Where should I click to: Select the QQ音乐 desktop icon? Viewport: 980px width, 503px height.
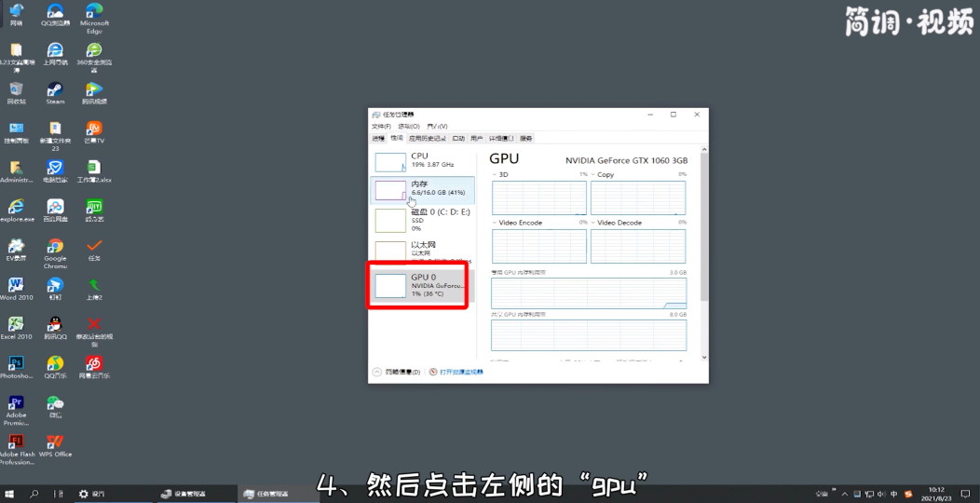55,367
